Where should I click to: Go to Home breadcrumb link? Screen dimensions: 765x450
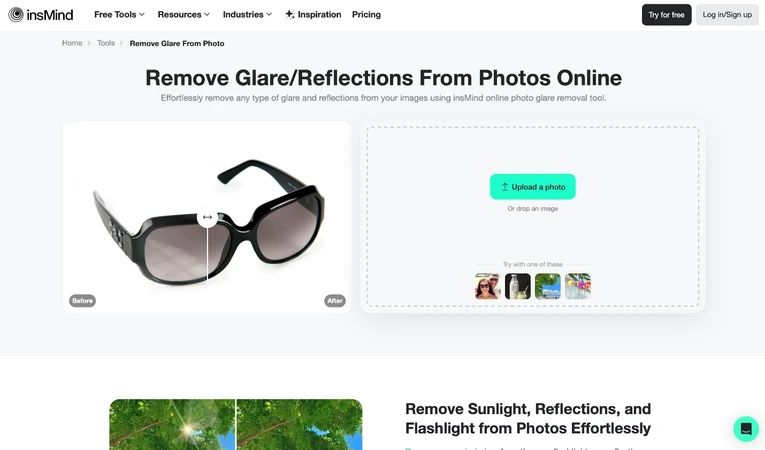[72, 43]
